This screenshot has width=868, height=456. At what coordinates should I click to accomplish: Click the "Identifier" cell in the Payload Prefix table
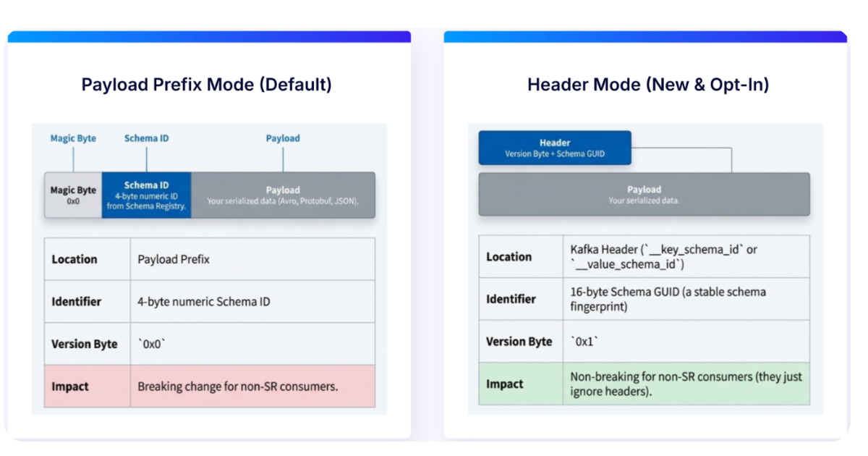pyautogui.click(x=88, y=302)
